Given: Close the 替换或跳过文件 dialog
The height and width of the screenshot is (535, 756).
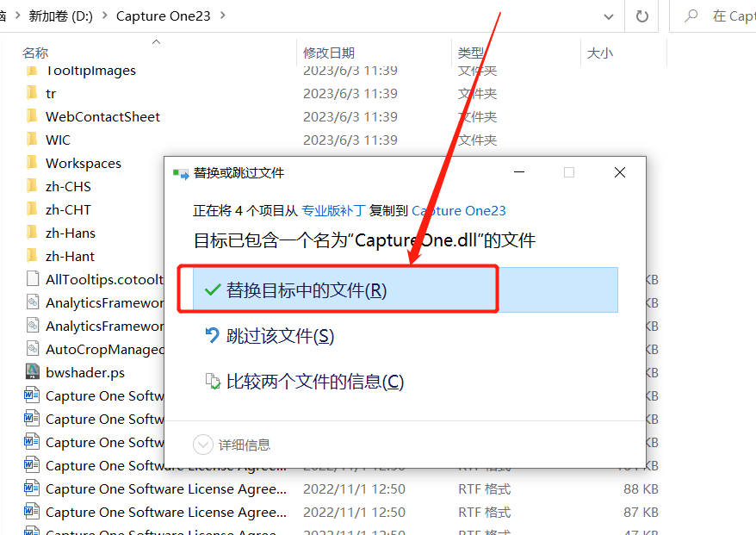Looking at the screenshot, I should [x=619, y=172].
